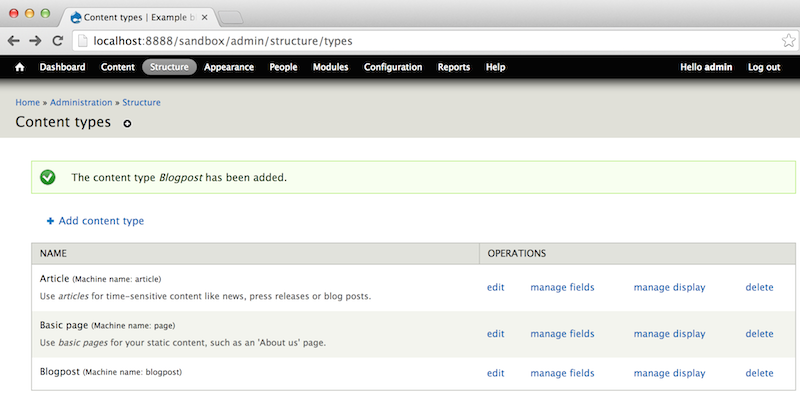
Task: Manage display for Article
Action: [669, 287]
